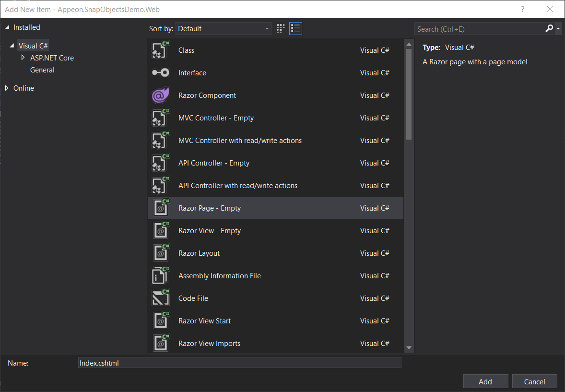Click the Name input field
The width and height of the screenshot is (565, 392).
[x=239, y=363]
